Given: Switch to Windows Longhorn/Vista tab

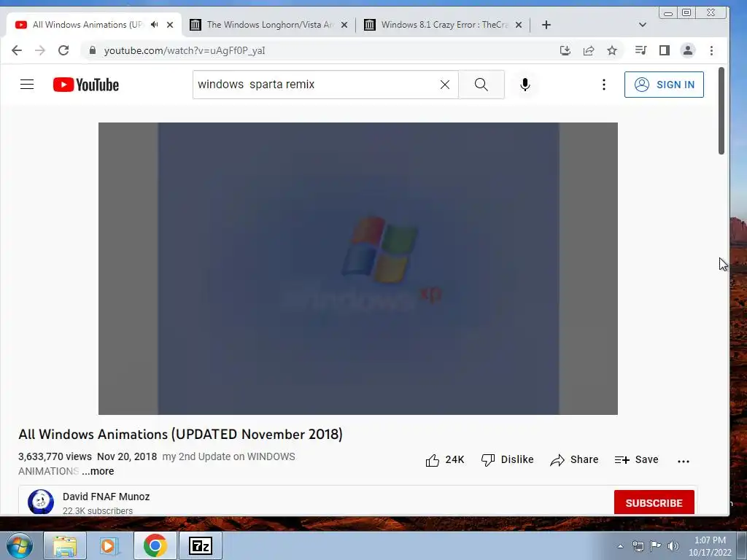Looking at the screenshot, I should [269, 25].
